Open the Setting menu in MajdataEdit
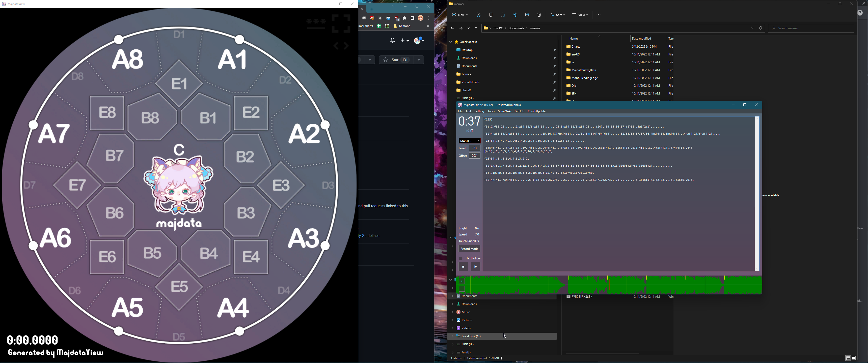Viewport: 868px width, 363px height. (x=479, y=111)
